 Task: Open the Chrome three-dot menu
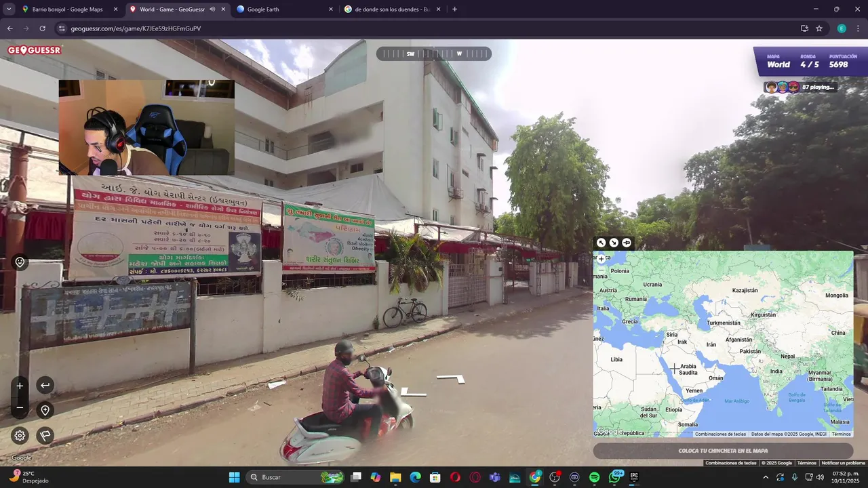[858, 28]
